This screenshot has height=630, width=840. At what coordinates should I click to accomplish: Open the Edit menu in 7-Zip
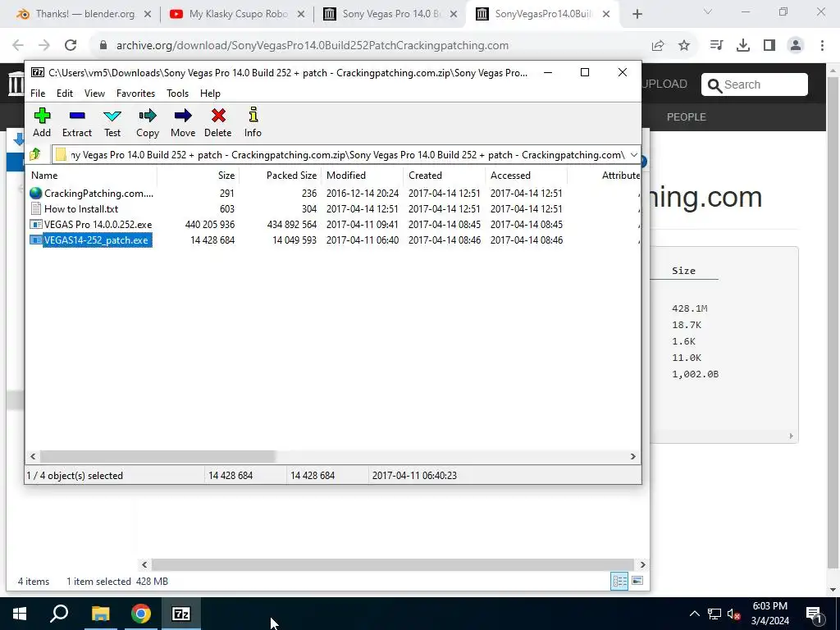pos(65,94)
